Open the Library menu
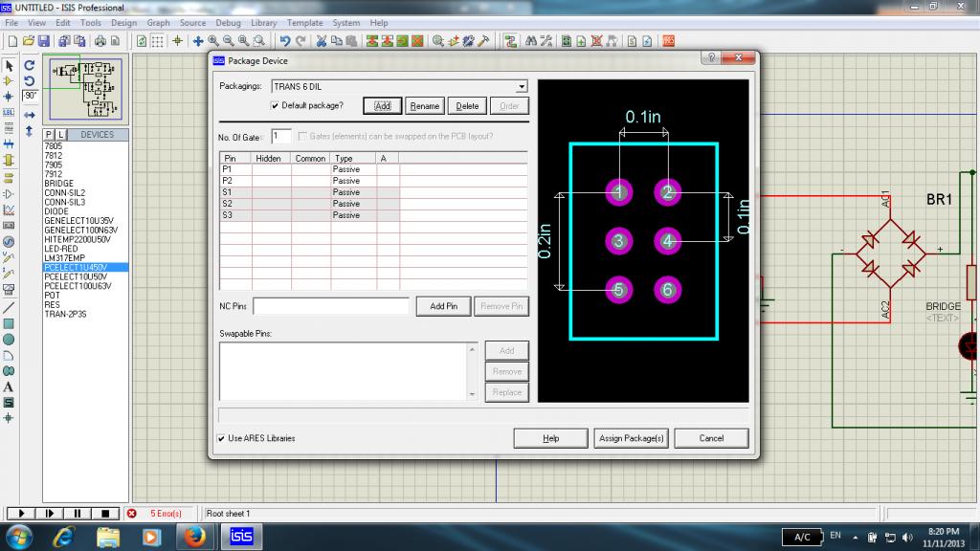Viewport: 980px width, 551px height. 265,23
